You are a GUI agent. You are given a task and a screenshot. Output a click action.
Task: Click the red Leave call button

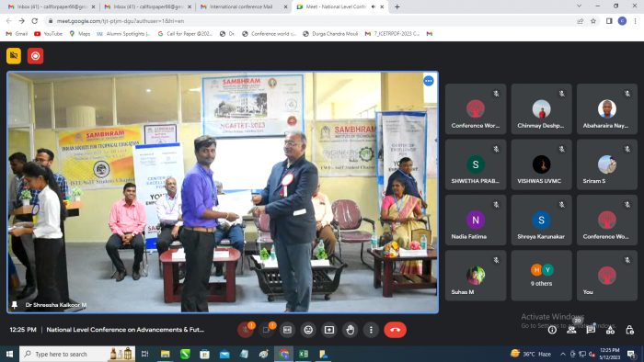coord(395,330)
